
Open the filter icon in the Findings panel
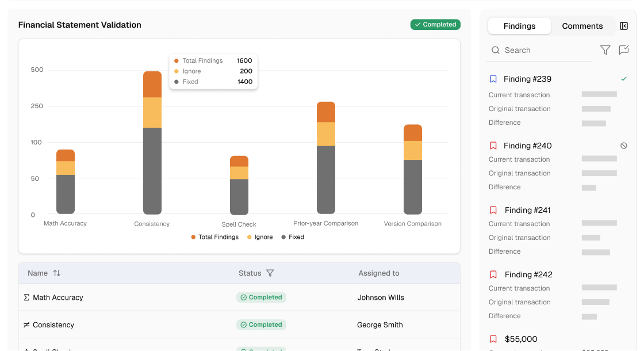coord(605,50)
